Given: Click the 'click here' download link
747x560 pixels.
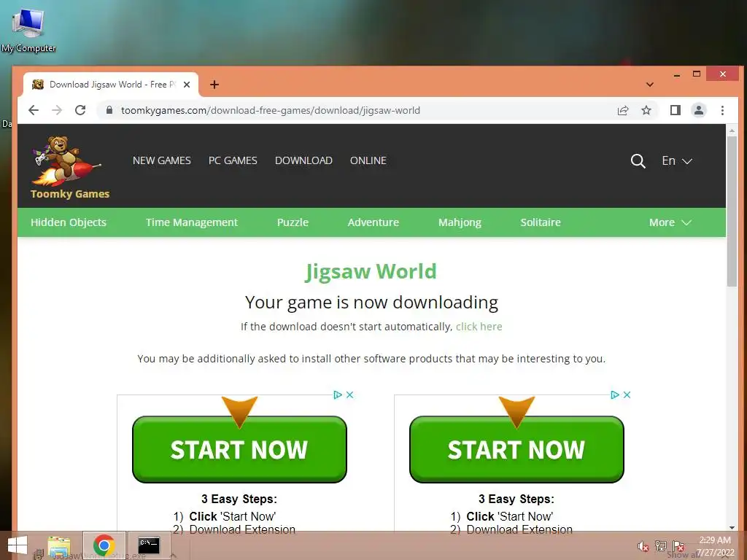Looking at the screenshot, I should pos(479,327).
